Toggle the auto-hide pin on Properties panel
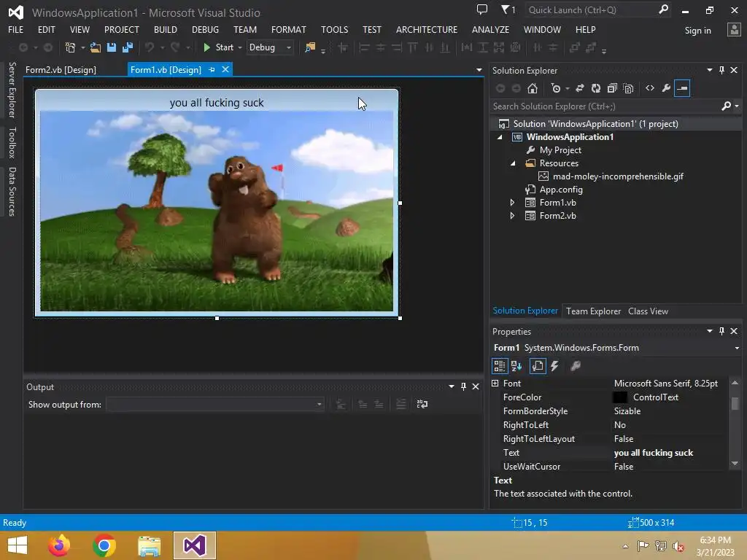Screen dimensions: 747x560 pyautogui.click(x=721, y=331)
